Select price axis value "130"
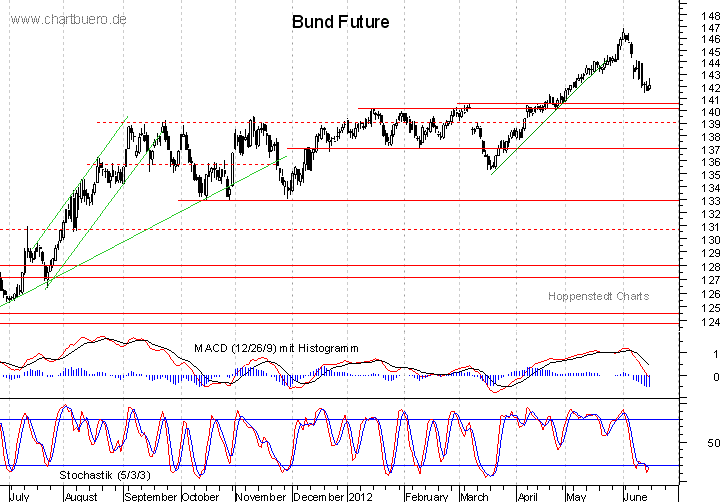This screenshot has height=502, width=723. point(710,240)
